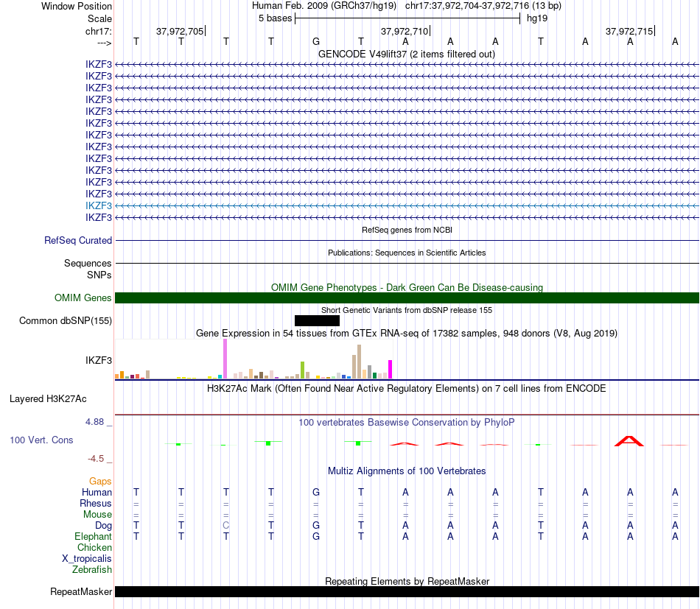
Task: Click 'Publications: Sequences in Scientific Articles' title
Action: coord(407,253)
